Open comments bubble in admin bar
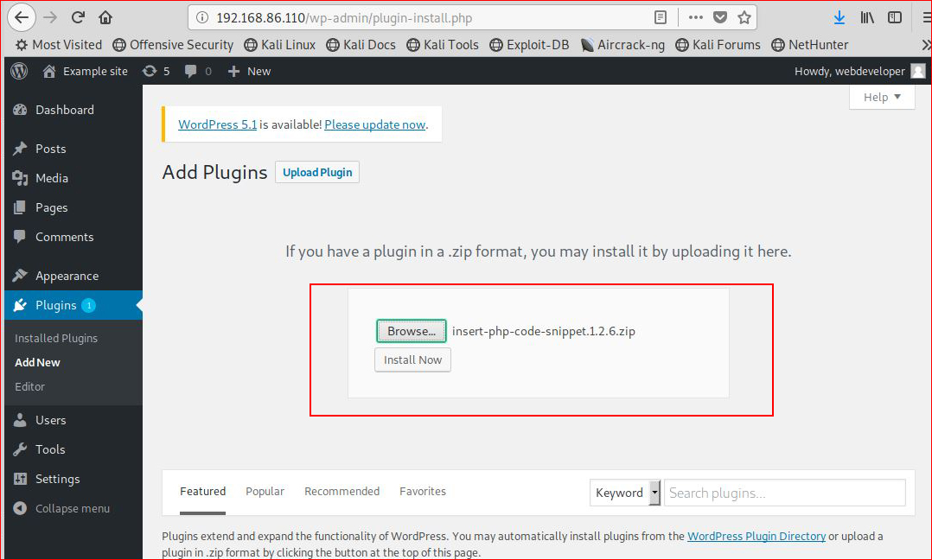932x560 pixels. point(198,71)
